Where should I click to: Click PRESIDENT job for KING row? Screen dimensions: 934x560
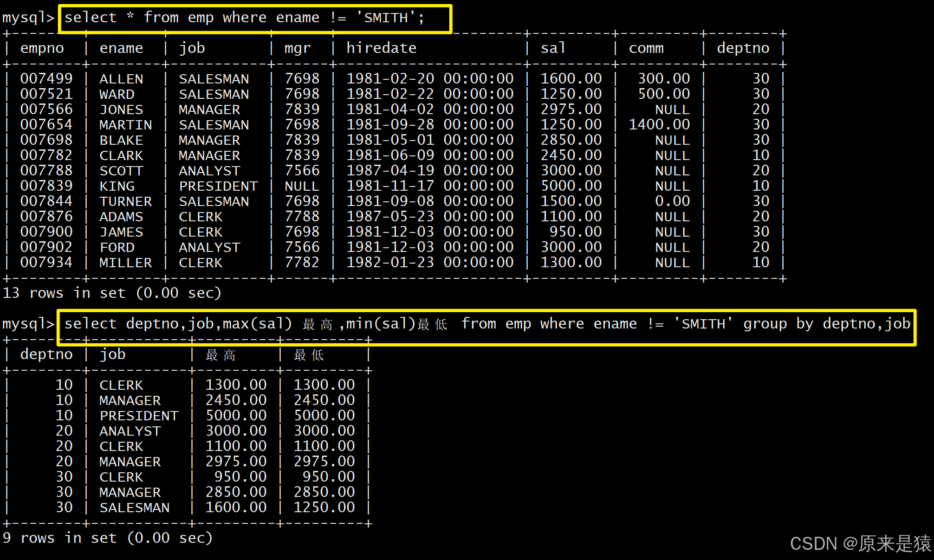click(218, 186)
